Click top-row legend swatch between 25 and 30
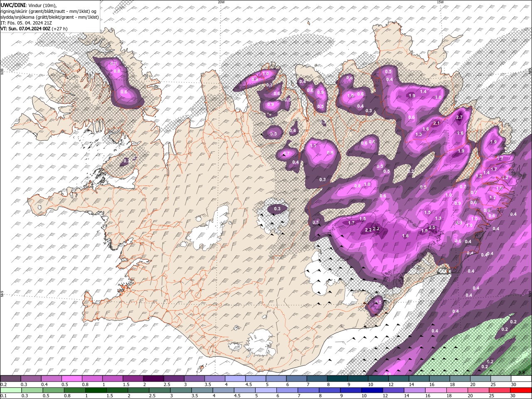 coord(501,379)
